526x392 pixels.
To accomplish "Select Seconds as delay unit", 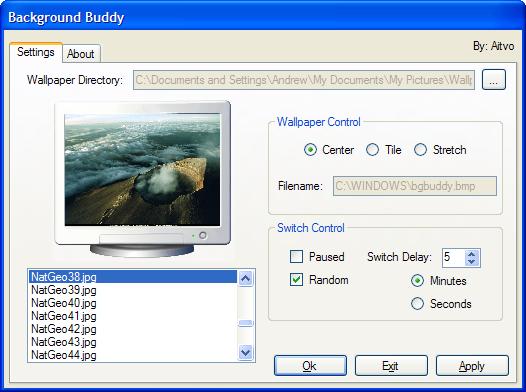I will [417, 304].
